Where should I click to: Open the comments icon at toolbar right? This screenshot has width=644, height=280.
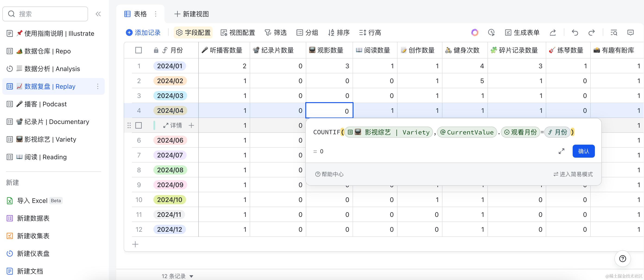(x=630, y=33)
